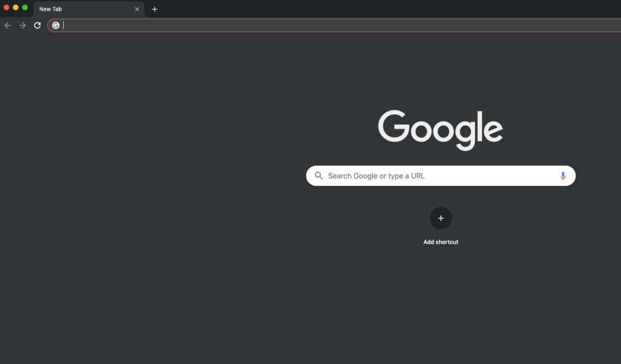Click empty tab strip area right of plus
Image resolution: width=621 pixels, height=364 pixels.
[388, 9]
